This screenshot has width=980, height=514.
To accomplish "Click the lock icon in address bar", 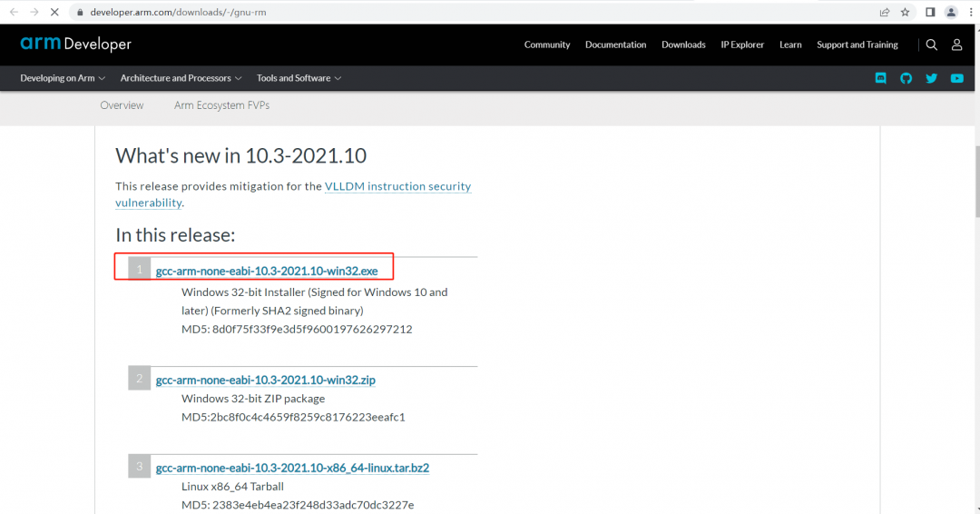I will 80,12.
